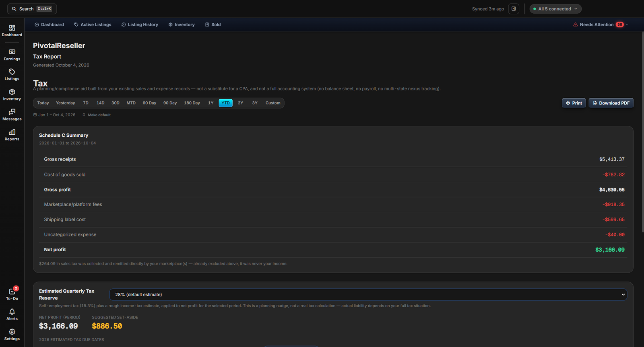
Task: Select the MTD range
Action: pos(131,103)
